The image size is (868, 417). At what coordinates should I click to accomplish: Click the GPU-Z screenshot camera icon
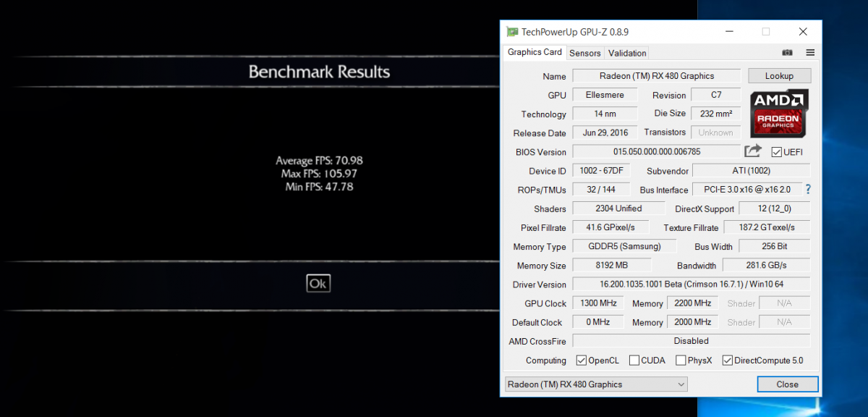pyautogui.click(x=787, y=53)
